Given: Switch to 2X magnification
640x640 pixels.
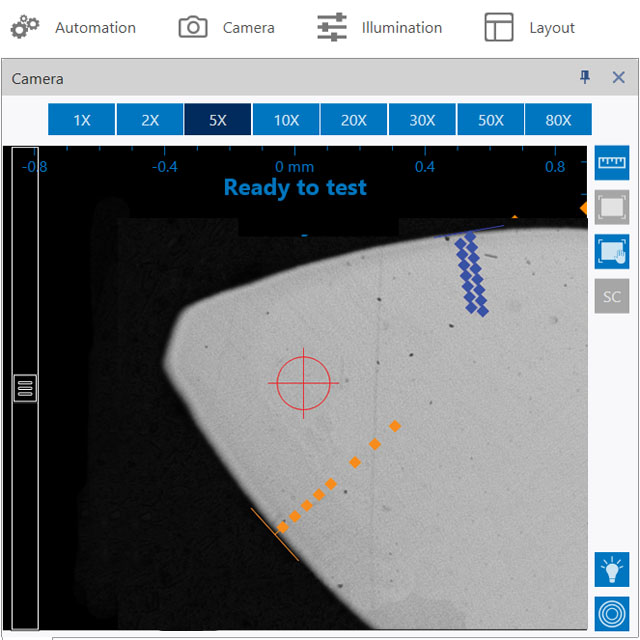Looking at the screenshot, I should coord(150,120).
